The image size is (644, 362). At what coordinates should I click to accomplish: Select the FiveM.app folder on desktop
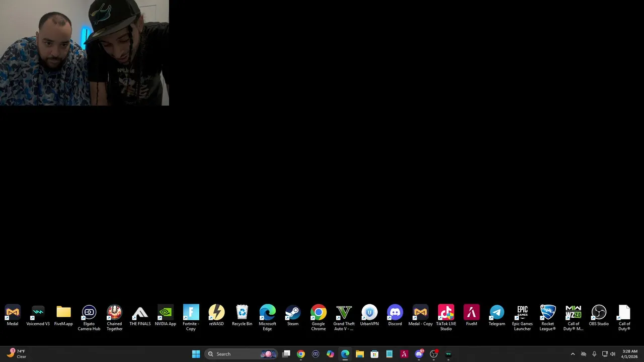tap(63, 316)
